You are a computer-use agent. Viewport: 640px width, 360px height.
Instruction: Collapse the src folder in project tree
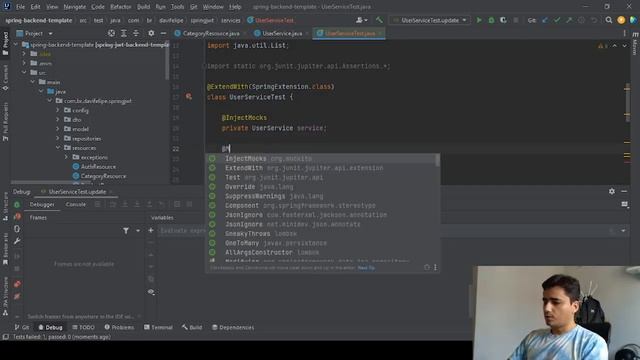point(24,72)
